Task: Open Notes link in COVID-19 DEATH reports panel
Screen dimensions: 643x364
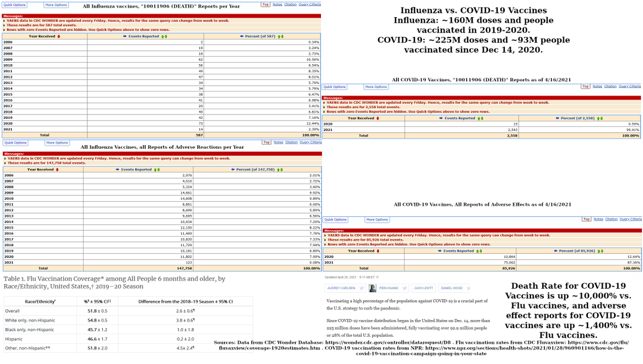Action: tap(597, 86)
